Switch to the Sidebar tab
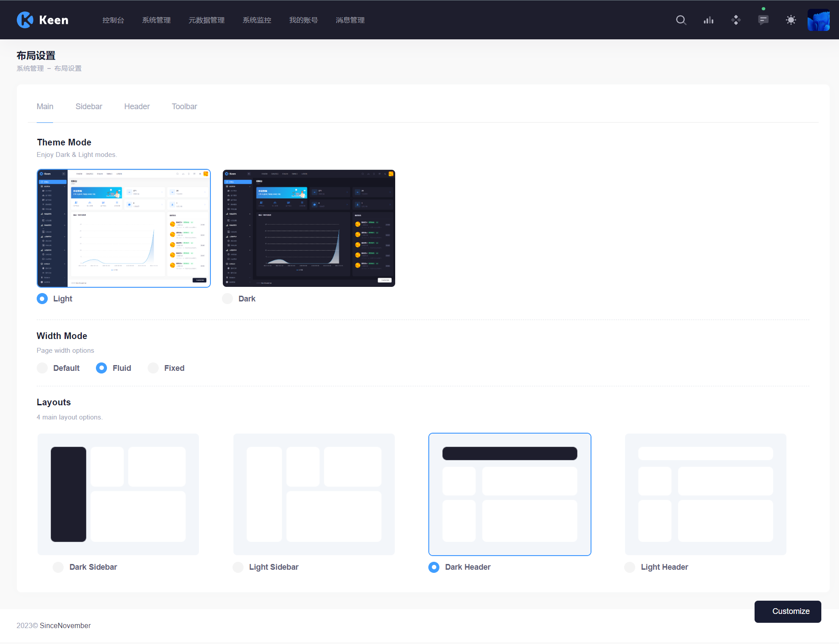The width and height of the screenshot is (839, 644). [x=88, y=107]
